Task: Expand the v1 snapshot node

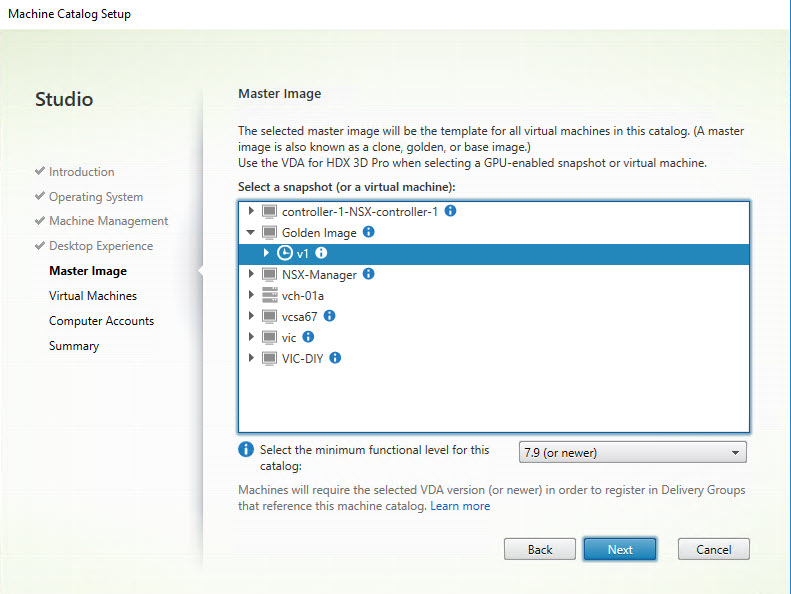Action: coord(266,254)
